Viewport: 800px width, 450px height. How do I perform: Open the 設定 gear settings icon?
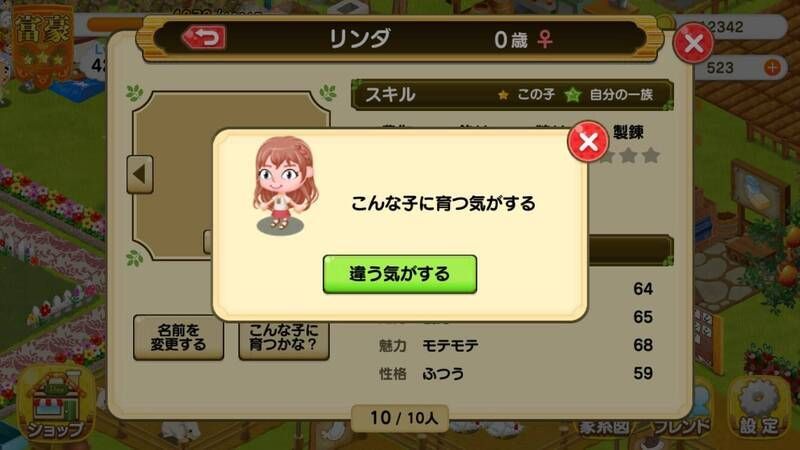759,408
